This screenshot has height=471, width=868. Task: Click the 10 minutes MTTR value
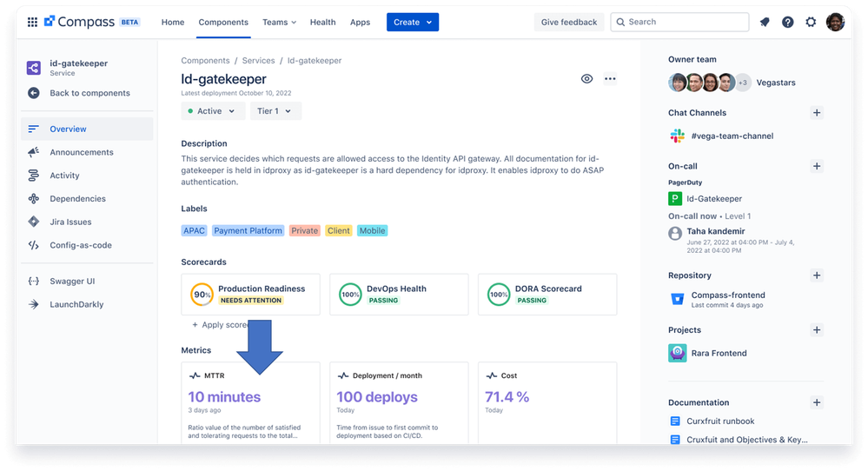224,397
